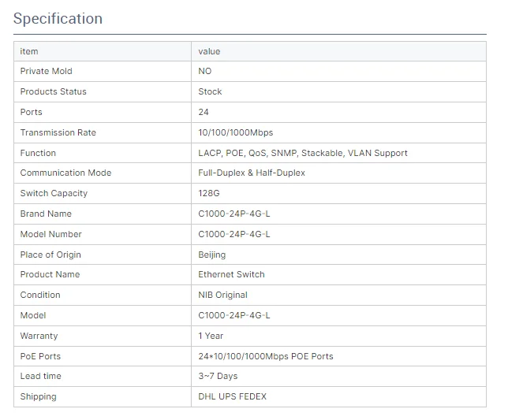Click the Full-Duplex & Half-Duplex value
Viewport: 508px width, 420px height.
coord(251,173)
